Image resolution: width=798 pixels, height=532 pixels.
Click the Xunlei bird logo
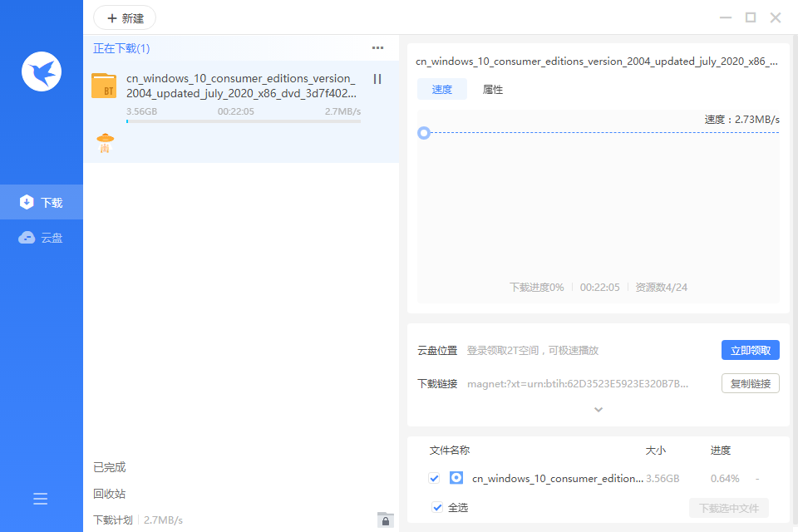42,71
